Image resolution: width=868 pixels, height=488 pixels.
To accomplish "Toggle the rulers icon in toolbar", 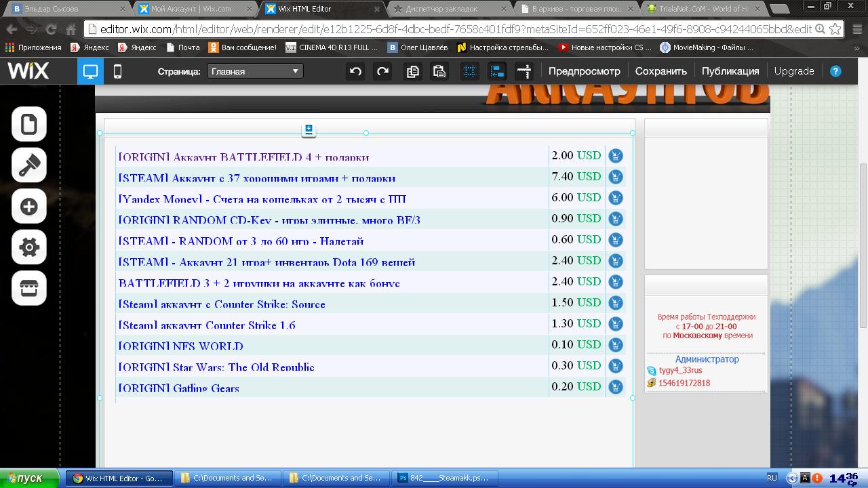I will tap(524, 71).
